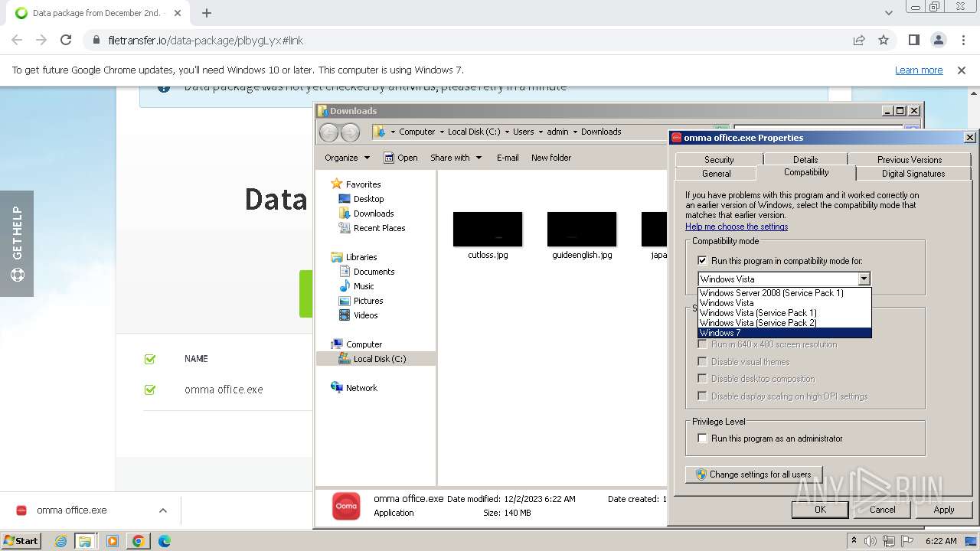Viewport: 980px width, 551px height.
Task: Select Downloads under Favorites
Action: tap(374, 214)
